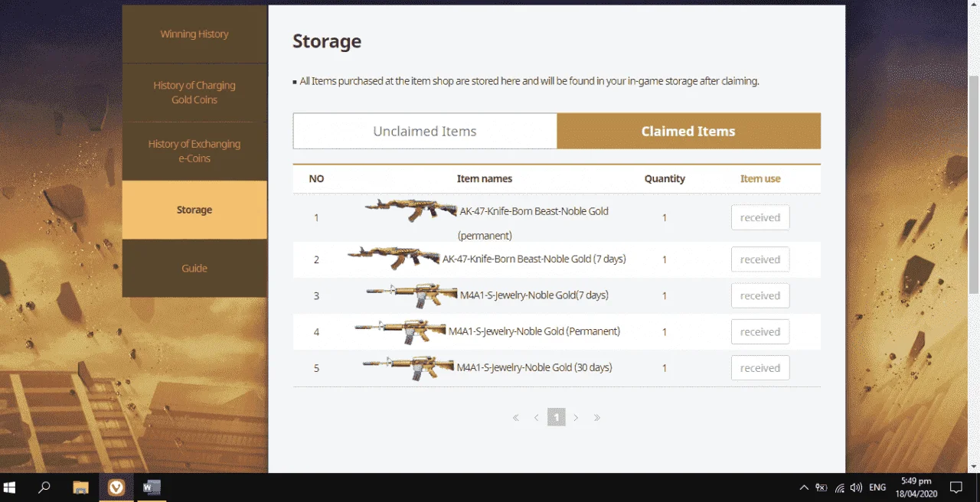Click received button for M4A1-S 7 days

[x=760, y=295]
